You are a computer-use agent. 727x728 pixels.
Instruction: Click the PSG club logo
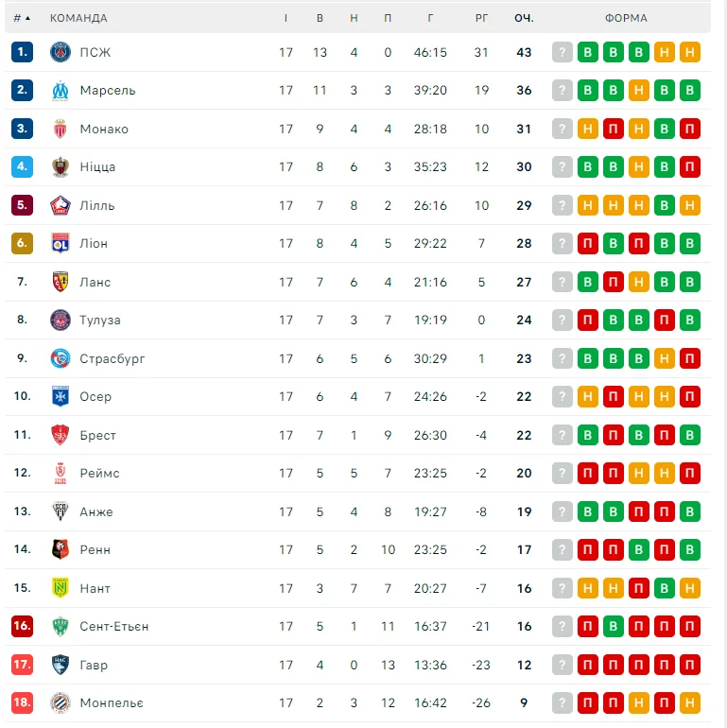[x=61, y=52]
